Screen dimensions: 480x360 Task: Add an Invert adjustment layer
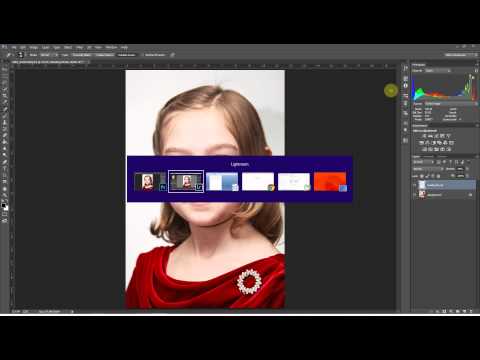tap(424, 149)
